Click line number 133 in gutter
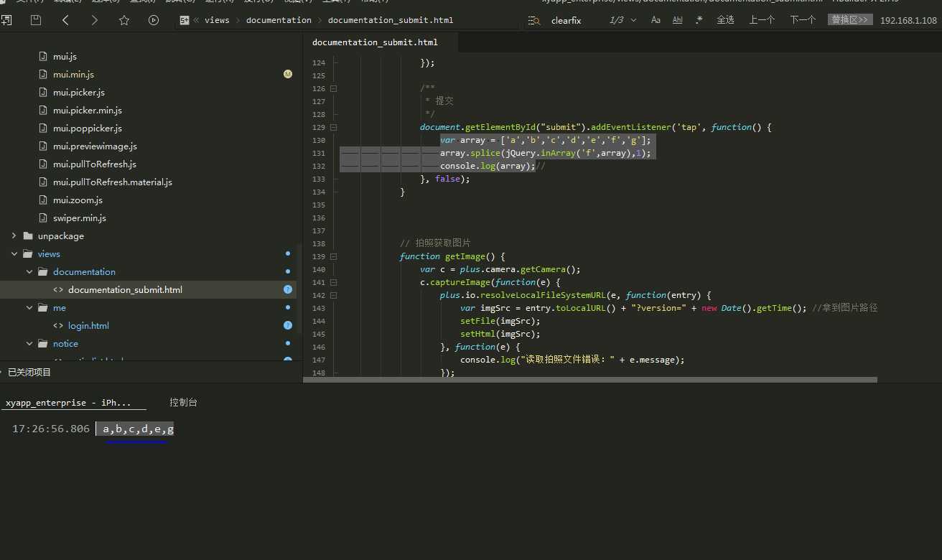 point(319,179)
